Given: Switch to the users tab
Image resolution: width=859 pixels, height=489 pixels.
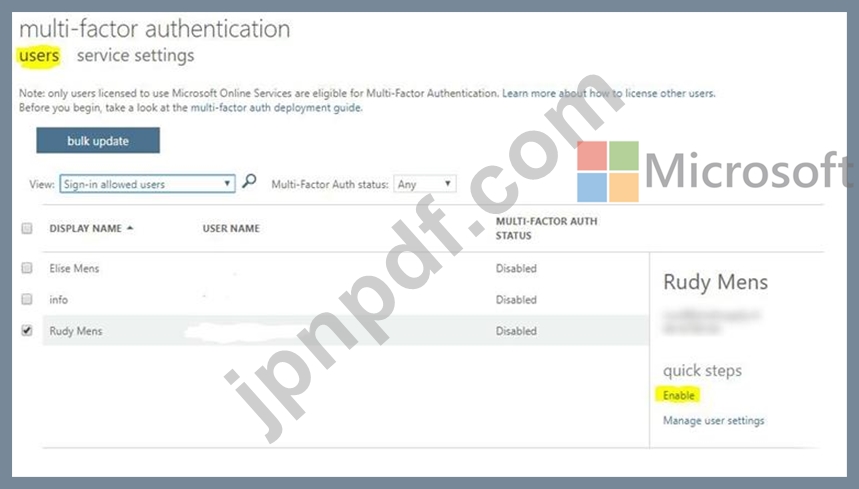Looking at the screenshot, I should (39, 56).
